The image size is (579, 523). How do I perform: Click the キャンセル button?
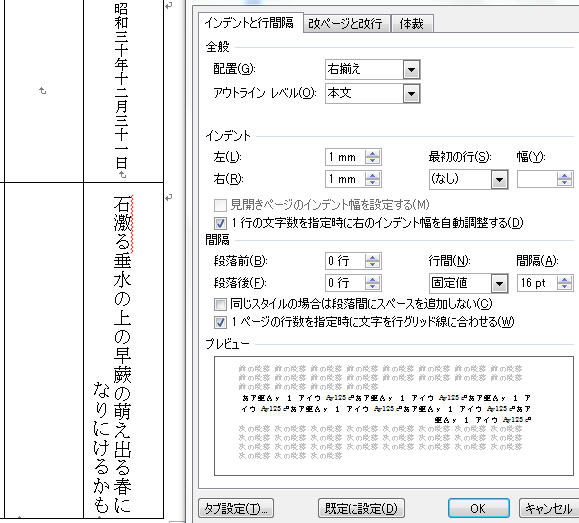[549, 509]
